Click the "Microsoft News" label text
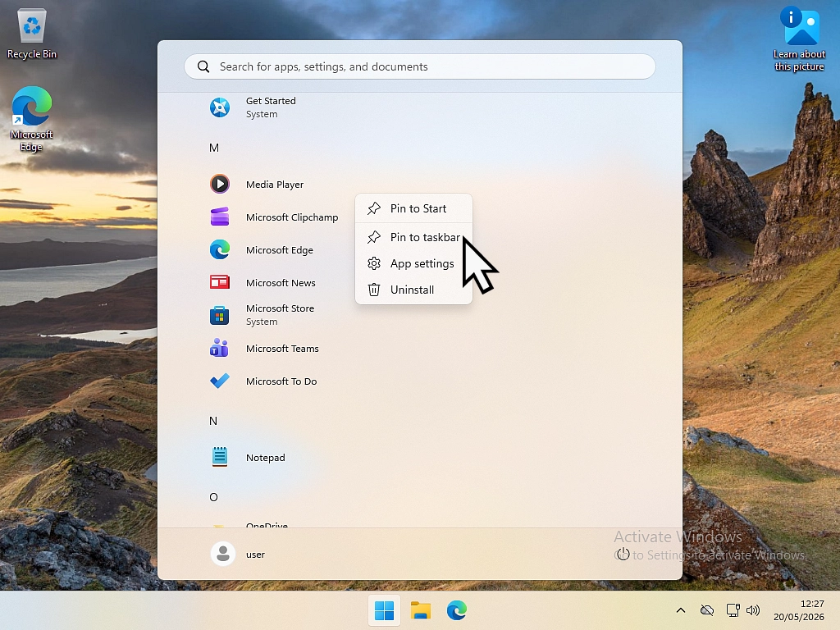Image resolution: width=840 pixels, height=630 pixels. [x=281, y=283]
